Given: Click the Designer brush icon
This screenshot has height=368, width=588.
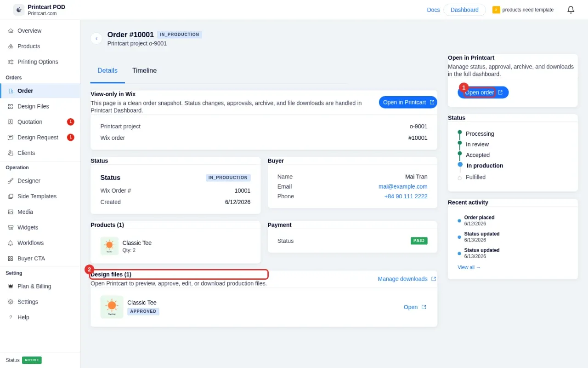Looking at the screenshot, I should (11, 181).
